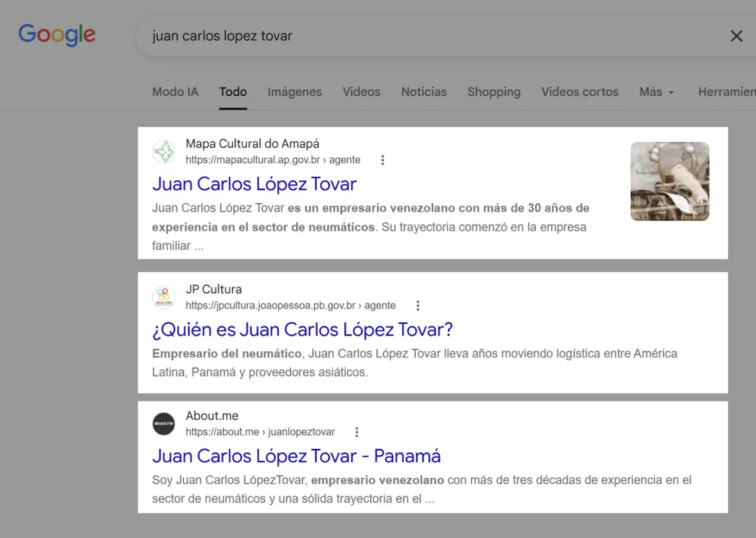Click the Google logo

coord(57,35)
